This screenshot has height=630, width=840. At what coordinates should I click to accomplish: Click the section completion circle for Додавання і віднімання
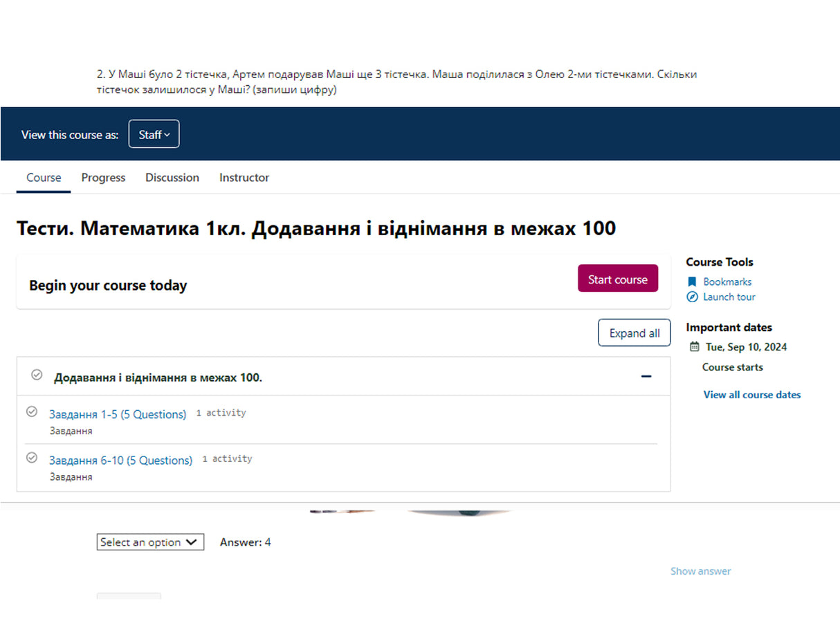[36, 374]
